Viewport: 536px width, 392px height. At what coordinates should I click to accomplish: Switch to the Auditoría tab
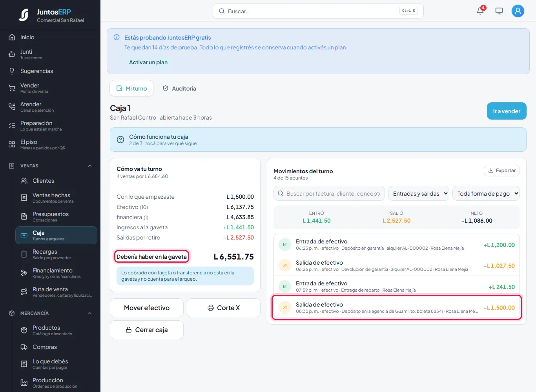tap(179, 89)
